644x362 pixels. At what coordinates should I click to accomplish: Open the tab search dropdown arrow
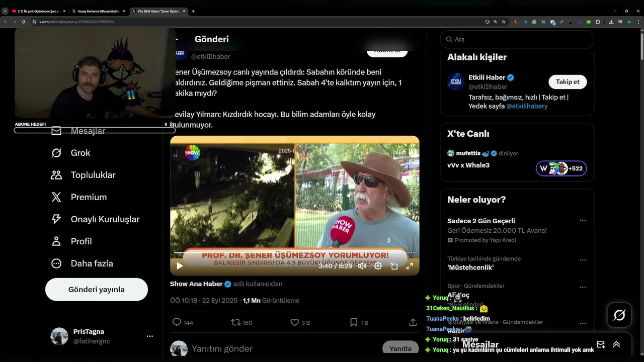pos(5,11)
